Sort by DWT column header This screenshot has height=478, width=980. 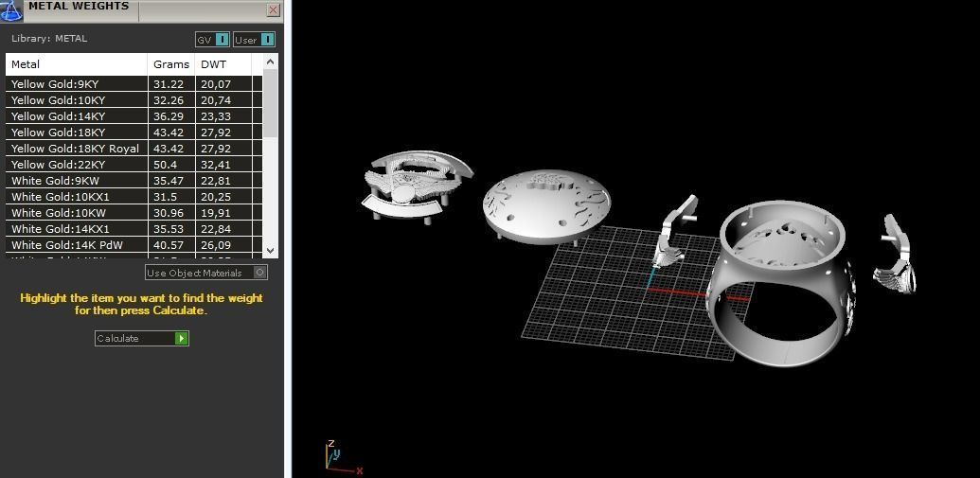(223, 64)
